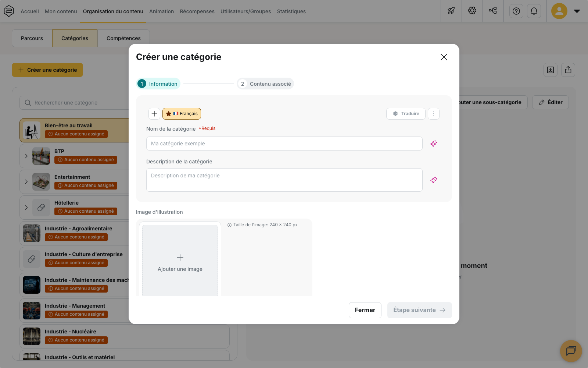Click the Fermer button
588x368 pixels.
point(365,310)
